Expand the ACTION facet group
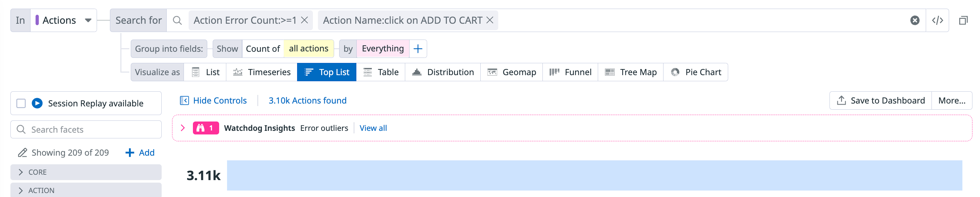 pos(21,191)
